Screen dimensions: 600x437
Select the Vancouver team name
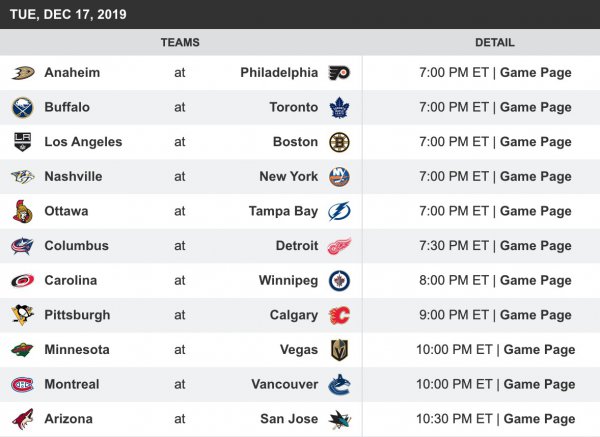pyautogui.click(x=285, y=385)
